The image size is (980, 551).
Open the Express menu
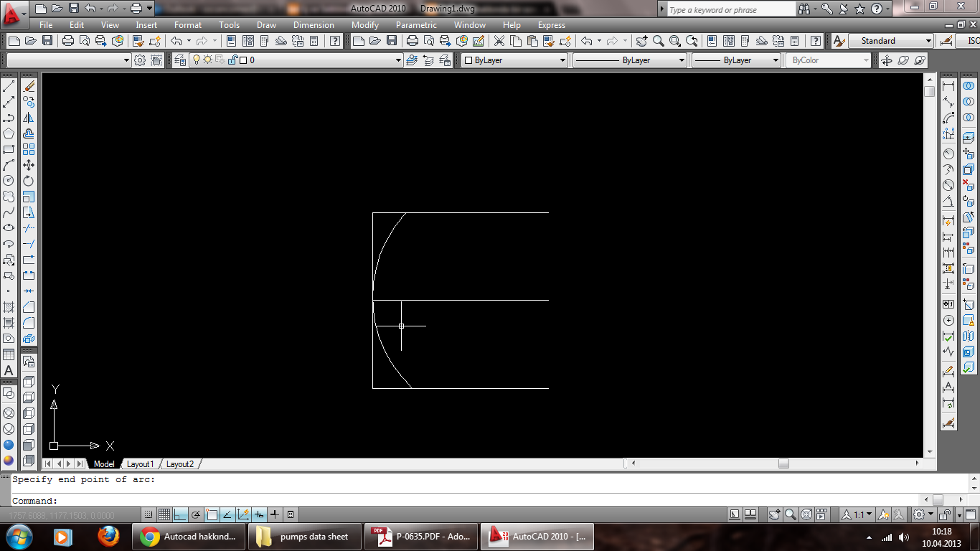[x=552, y=25]
